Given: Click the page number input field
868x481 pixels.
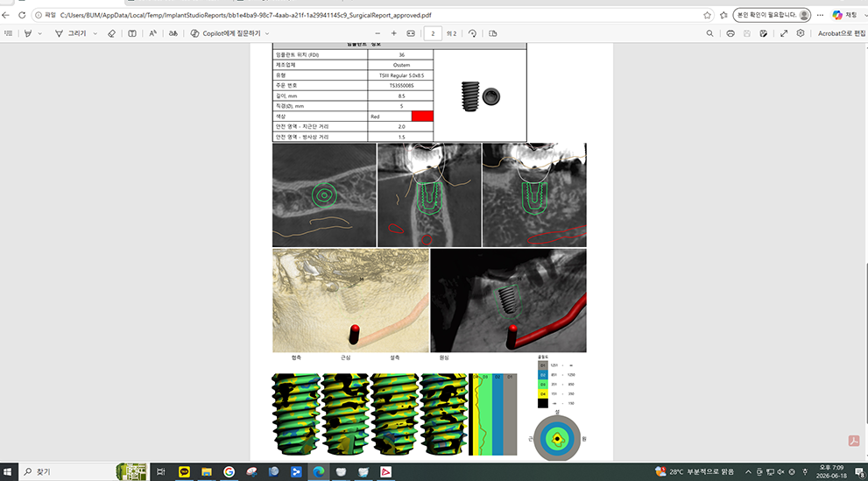Looking at the screenshot, I should pos(433,33).
